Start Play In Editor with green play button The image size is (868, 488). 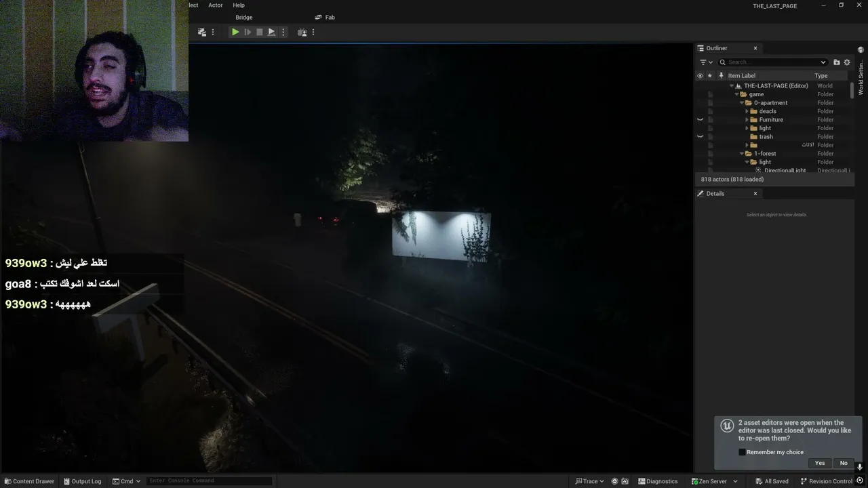[x=235, y=32]
